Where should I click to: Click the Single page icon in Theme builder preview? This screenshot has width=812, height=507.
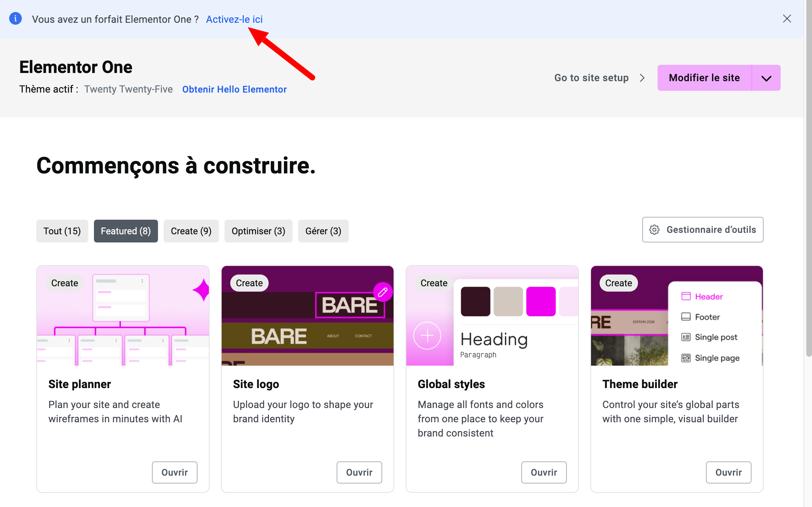(x=686, y=358)
